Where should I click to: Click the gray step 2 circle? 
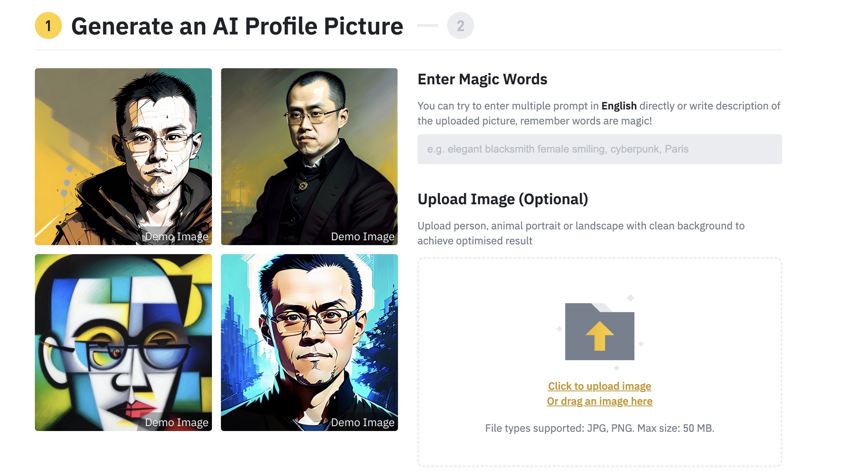tap(460, 25)
